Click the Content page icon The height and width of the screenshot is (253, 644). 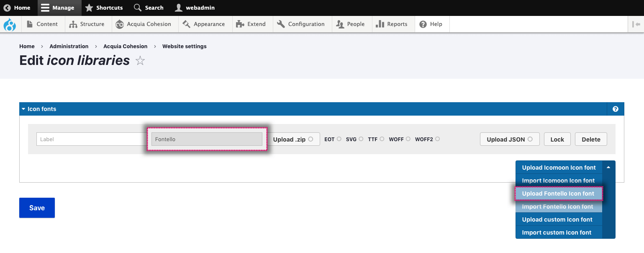pyautogui.click(x=30, y=24)
